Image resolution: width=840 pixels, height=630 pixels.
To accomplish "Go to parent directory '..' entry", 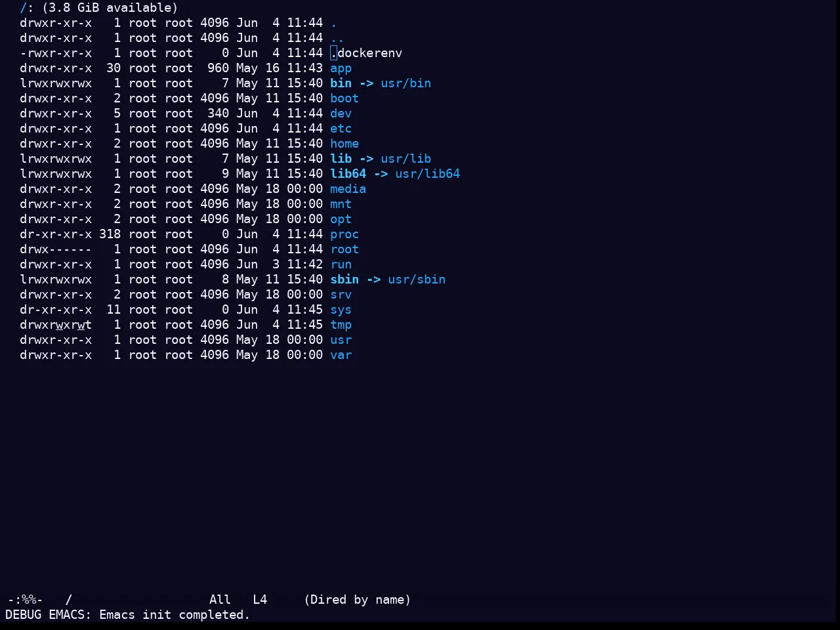I will coord(337,38).
